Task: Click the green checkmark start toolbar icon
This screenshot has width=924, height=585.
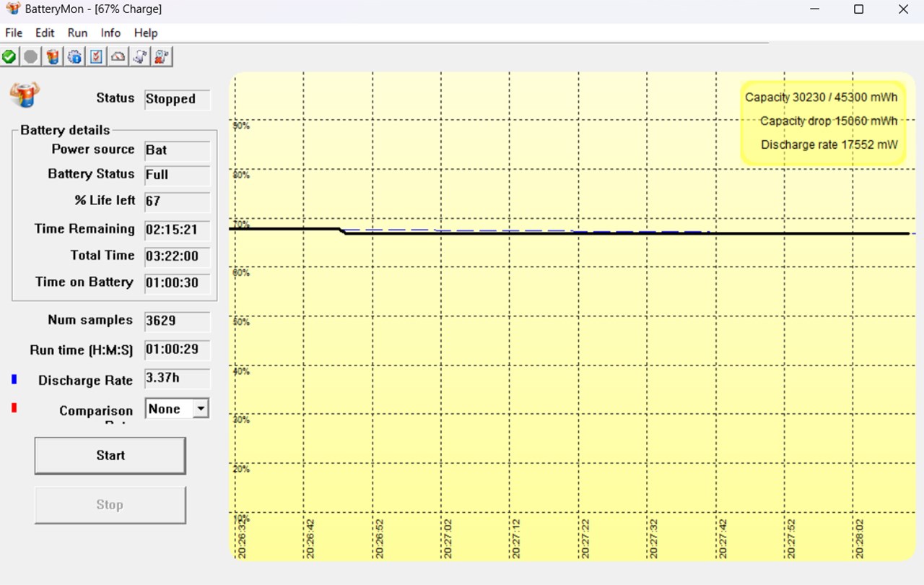Action: [9, 56]
